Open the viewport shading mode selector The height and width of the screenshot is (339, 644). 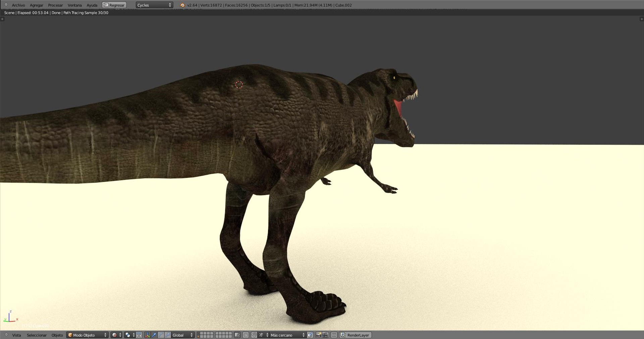116,335
